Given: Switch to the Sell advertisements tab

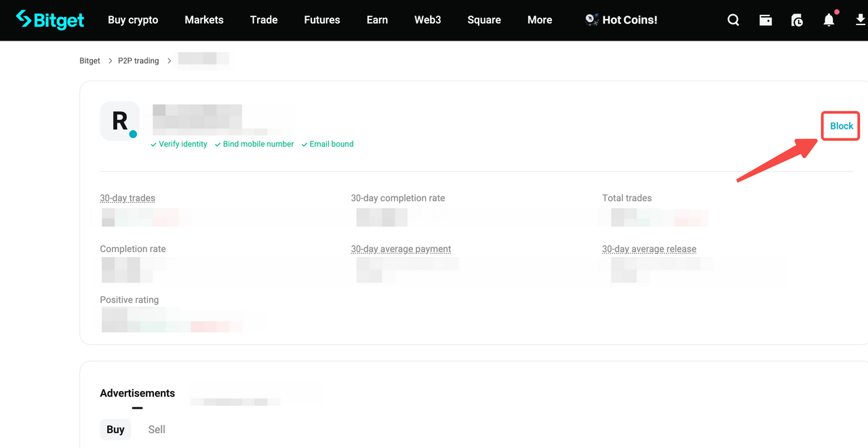Looking at the screenshot, I should point(157,429).
